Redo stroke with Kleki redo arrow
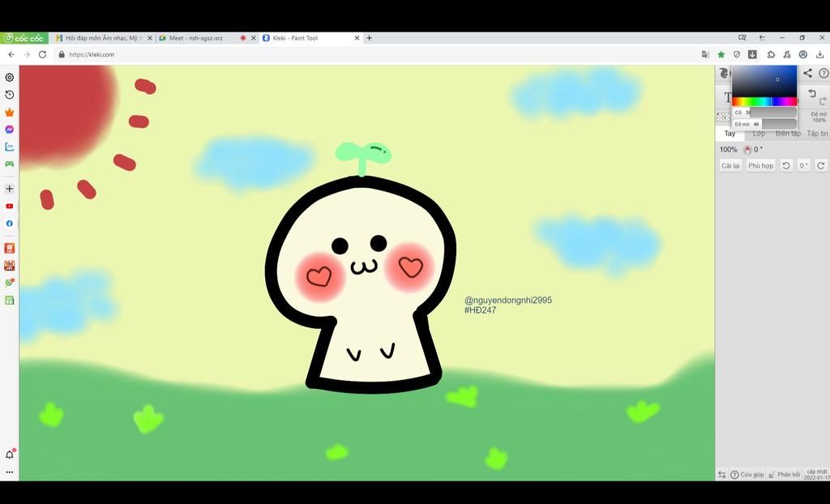This screenshot has width=830, height=504. point(823,100)
